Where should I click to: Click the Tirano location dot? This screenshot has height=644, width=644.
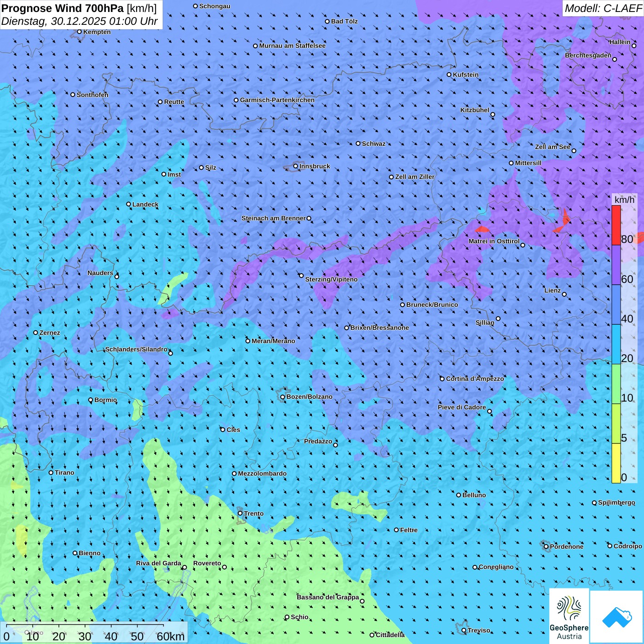pos(51,472)
